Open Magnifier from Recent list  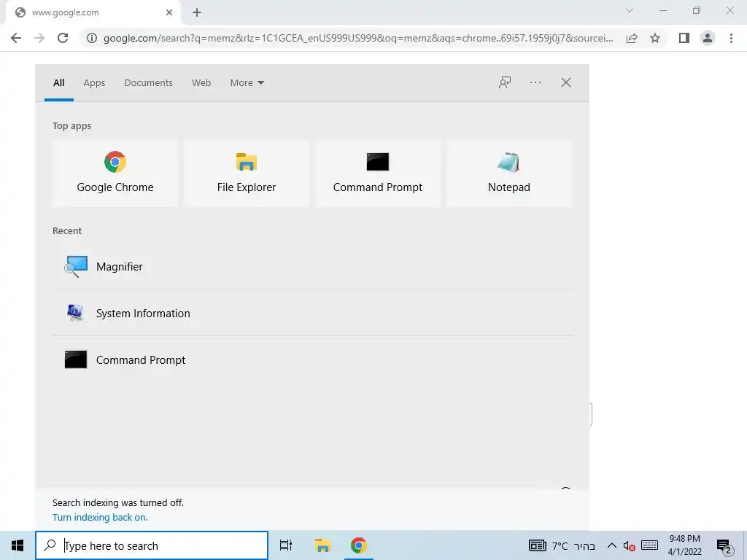coord(312,266)
